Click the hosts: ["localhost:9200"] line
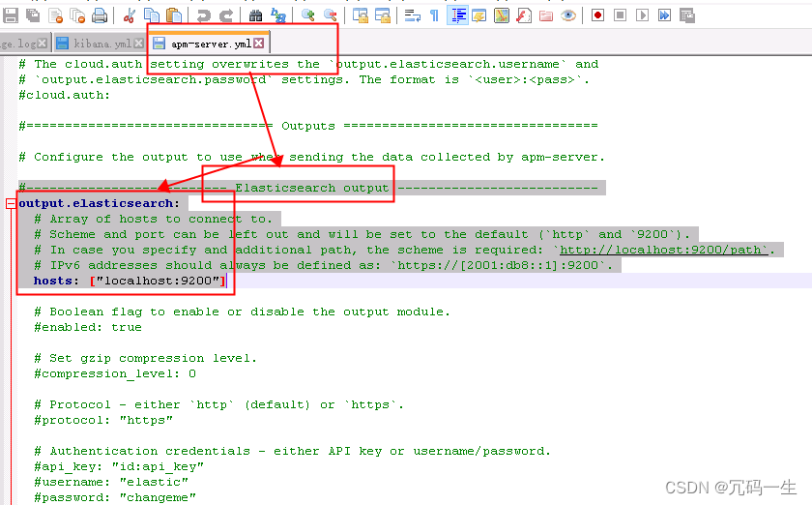Viewport: 812px width, 505px height. (x=130, y=281)
